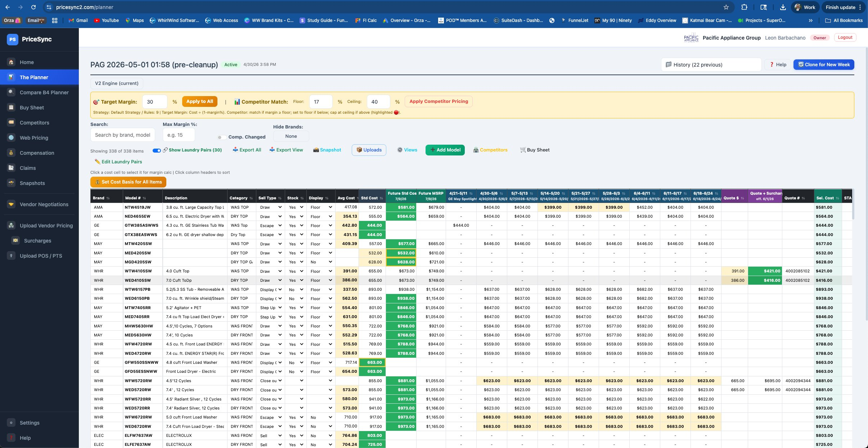
Task: Open the Hide Brands None selector
Action: click(x=291, y=136)
